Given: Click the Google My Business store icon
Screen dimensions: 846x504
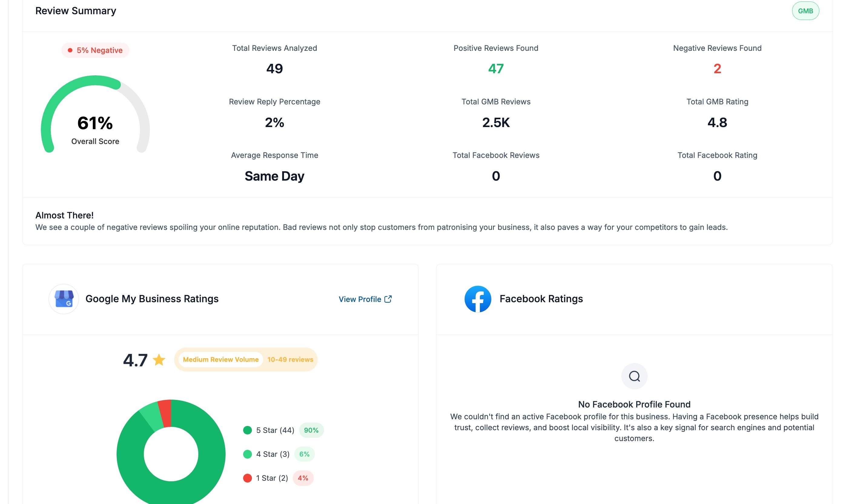Looking at the screenshot, I should 64,299.
